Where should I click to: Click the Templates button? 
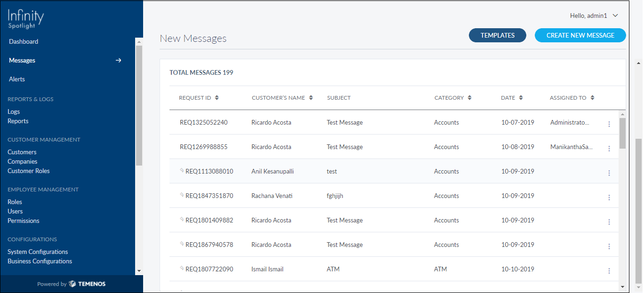(x=497, y=35)
